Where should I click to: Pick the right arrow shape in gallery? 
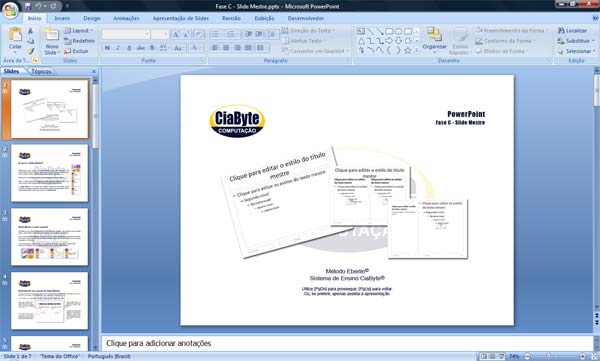[389, 41]
